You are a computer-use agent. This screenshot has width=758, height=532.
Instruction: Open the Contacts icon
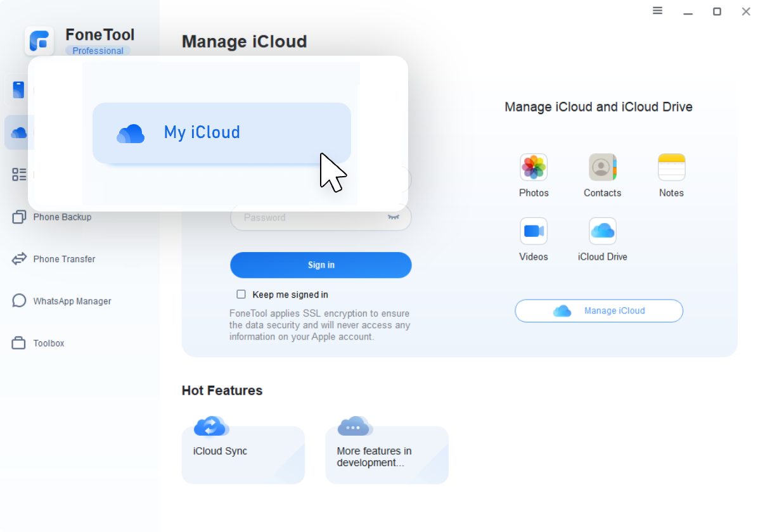pos(602,168)
